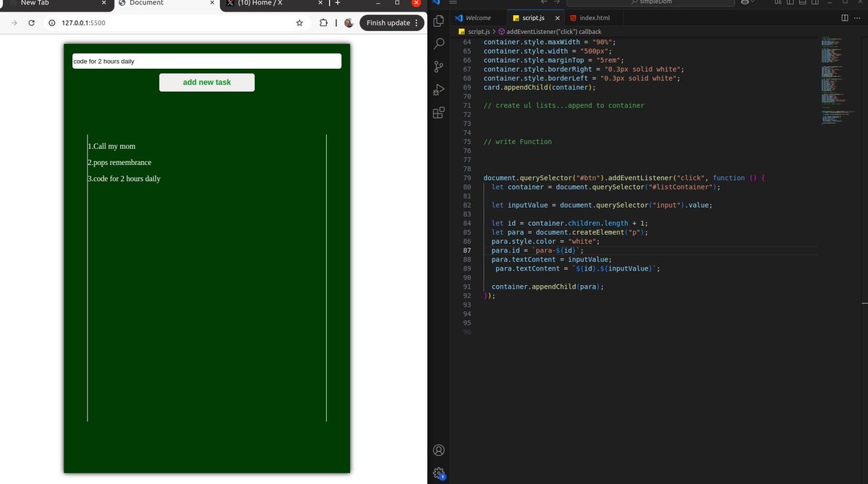The height and width of the screenshot is (484, 868).
Task: Open the Extensions view
Action: click(438, 113)
